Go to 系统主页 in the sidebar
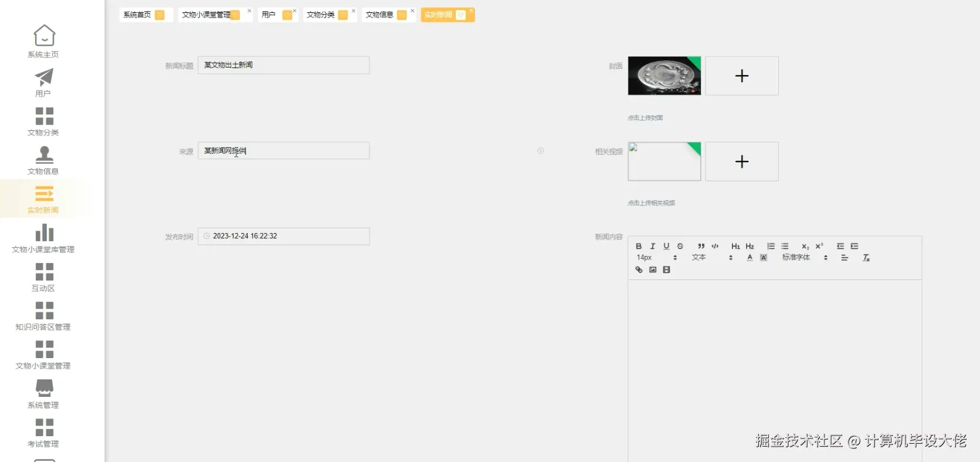This screenshot has height=462, width=980. pyautogui.click(x=43, y=42)
